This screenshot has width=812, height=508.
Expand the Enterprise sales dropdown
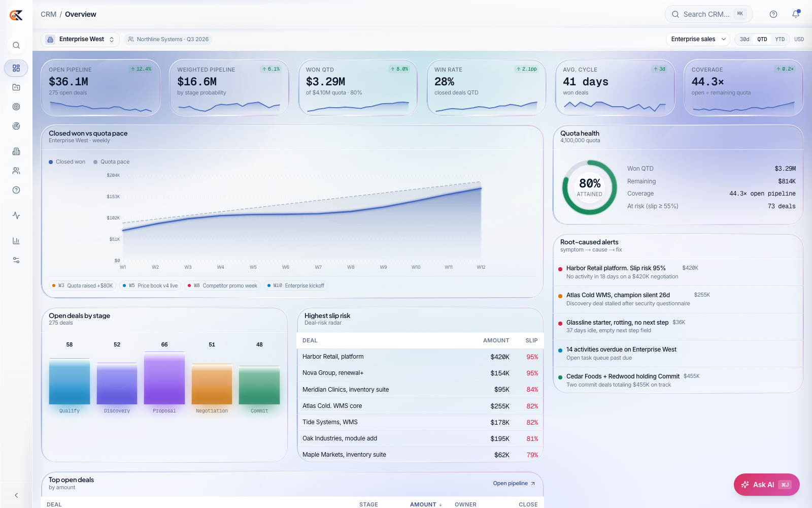(x=698, y=39)
